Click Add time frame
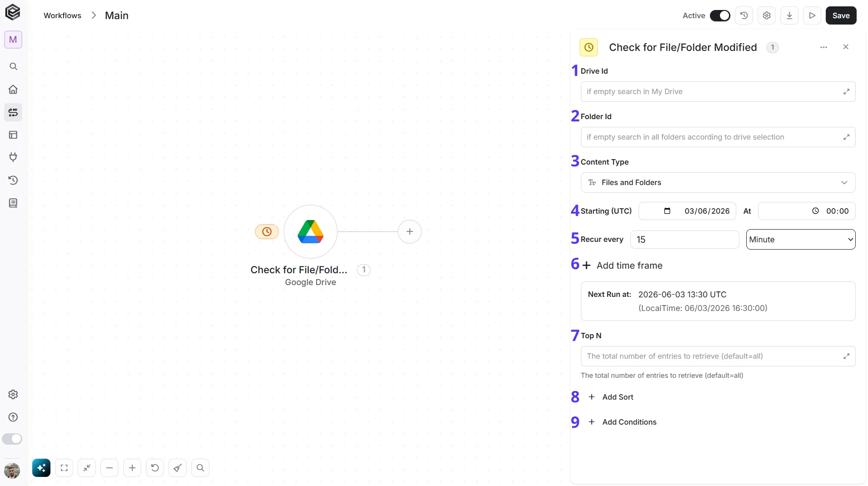This screenshot has height=486, width=868. 622,266
